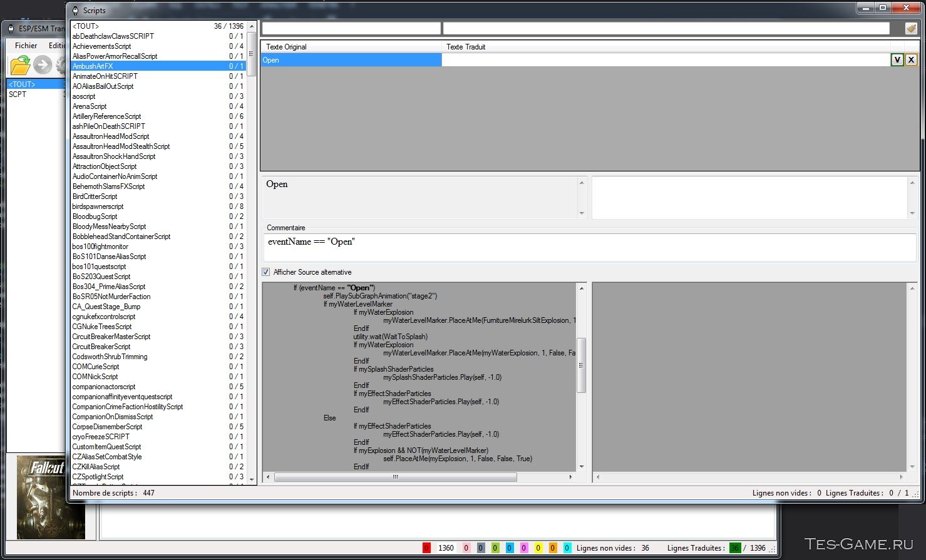Select CodsworthShrubTrimming in script list
Screen dimensions: 926x560
coord(110,357)
